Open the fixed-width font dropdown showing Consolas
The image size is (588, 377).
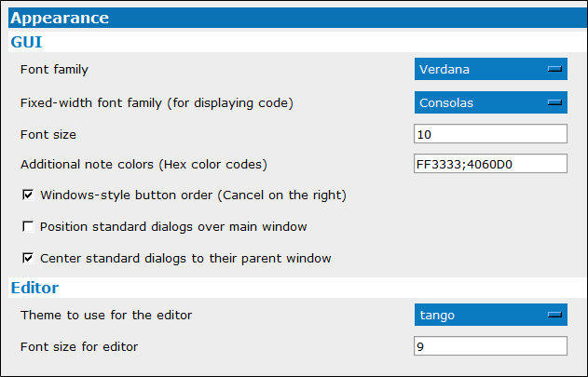[x=491, y=102]
